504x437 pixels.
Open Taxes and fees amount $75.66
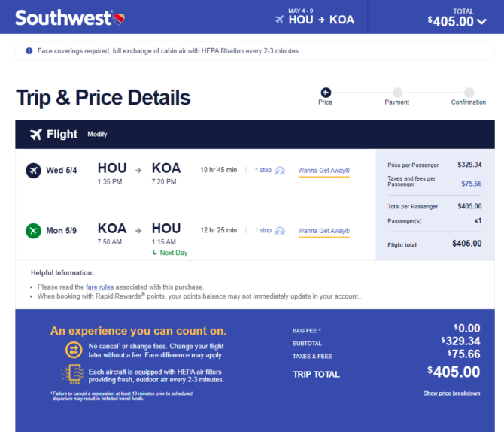tap(472, 184)
